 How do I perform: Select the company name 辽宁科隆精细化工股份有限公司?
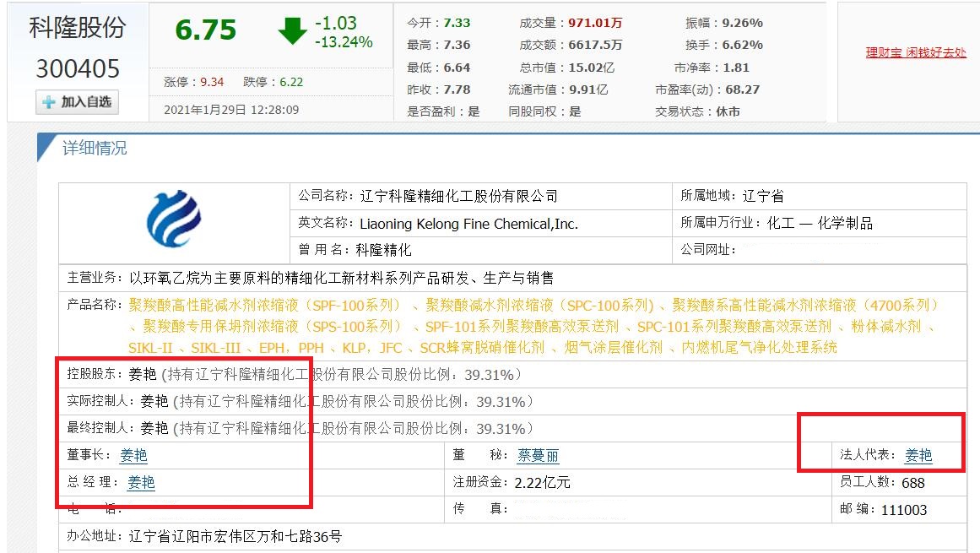(458, 196)
